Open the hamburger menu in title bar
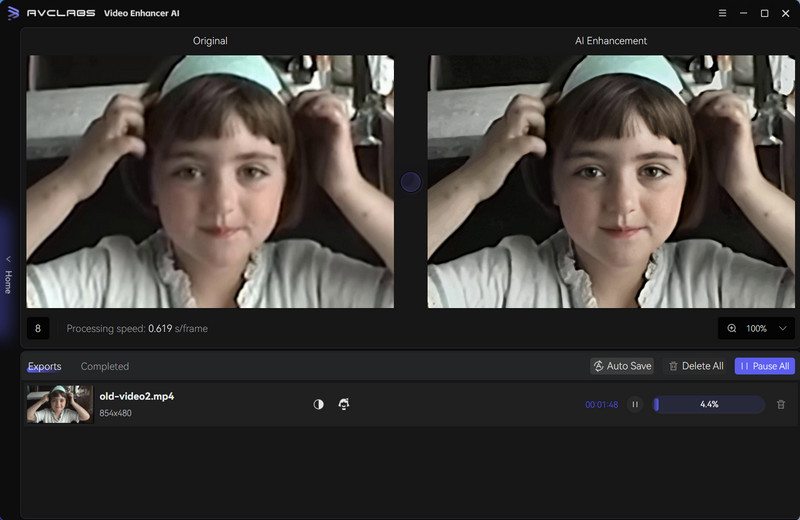Image resolution: width=800 pixels, height=520 pixels. 722,13
